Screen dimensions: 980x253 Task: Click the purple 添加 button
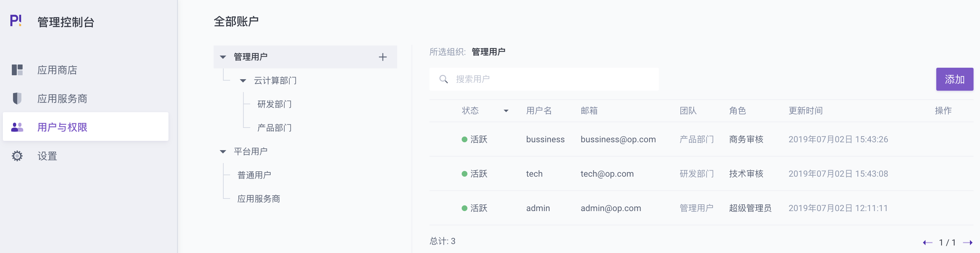point(955,79)
